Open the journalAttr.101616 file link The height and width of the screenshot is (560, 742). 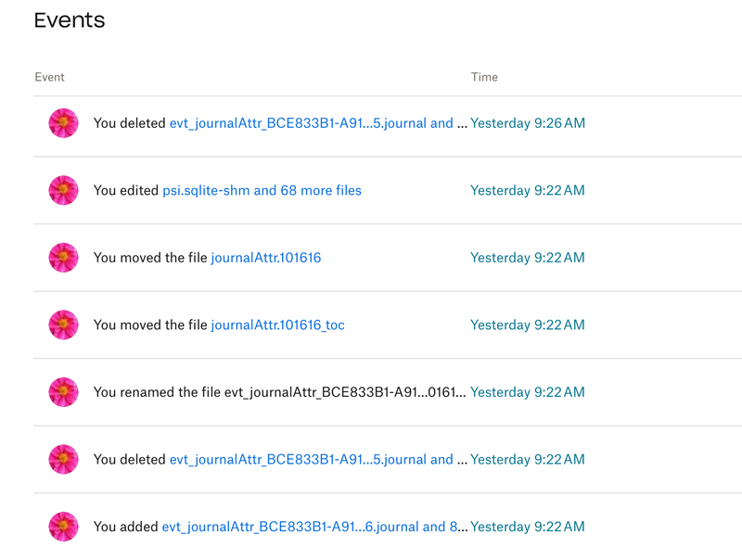[x=265, y=258]
